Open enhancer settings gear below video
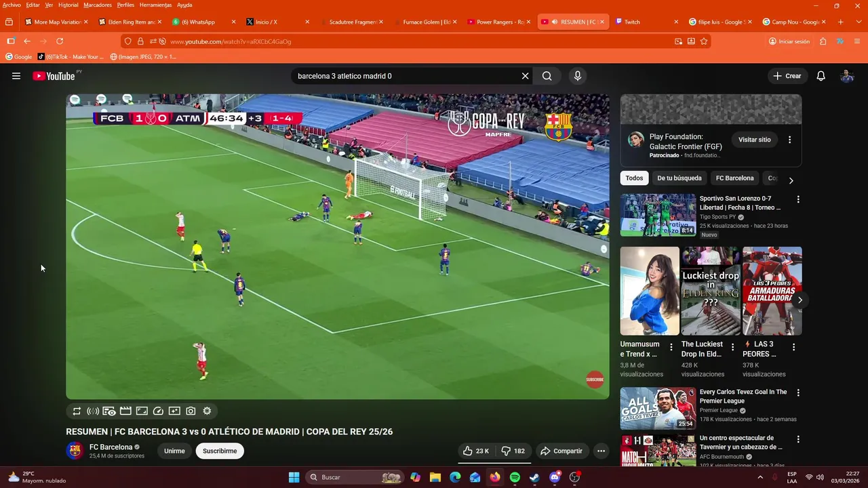This screenshot has width=868, height=488. [207, 411]
